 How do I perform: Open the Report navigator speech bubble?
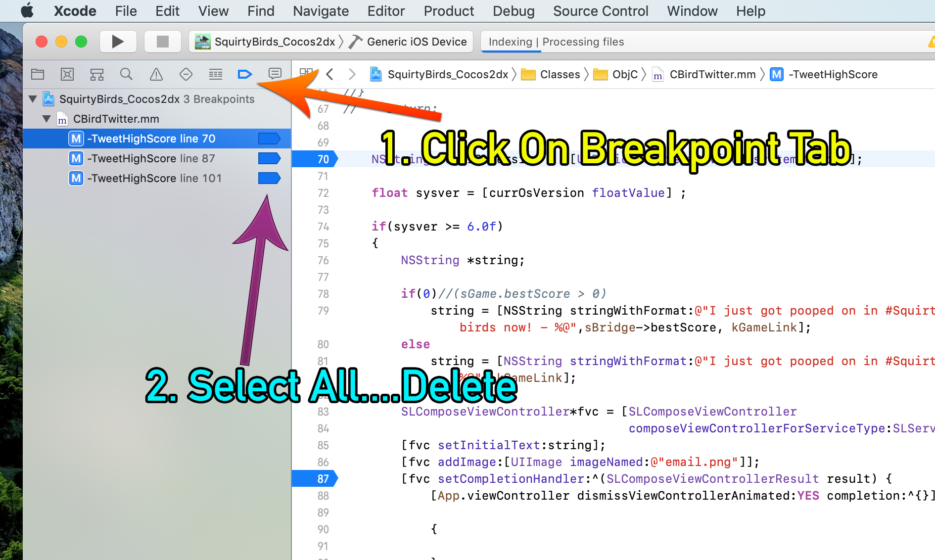(275, 74)
